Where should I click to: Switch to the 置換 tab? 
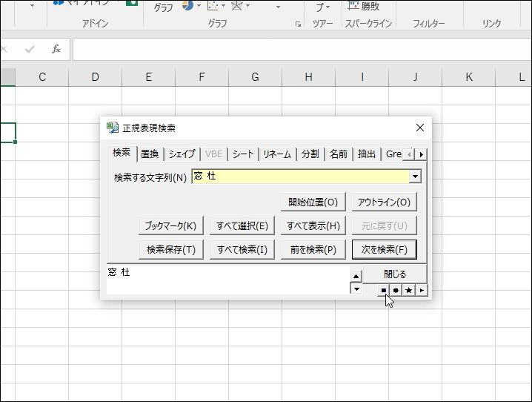150,154
